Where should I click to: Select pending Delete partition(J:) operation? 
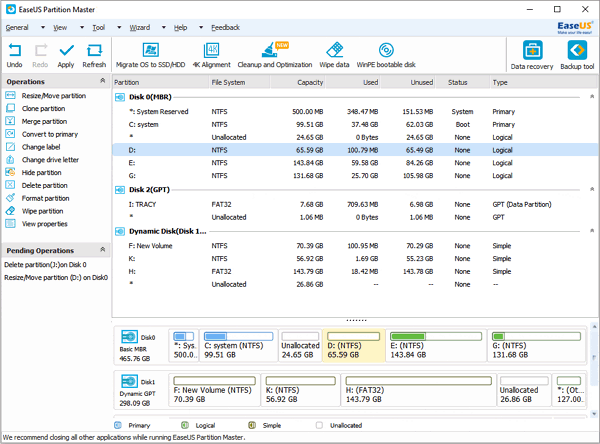pos(46,264)
